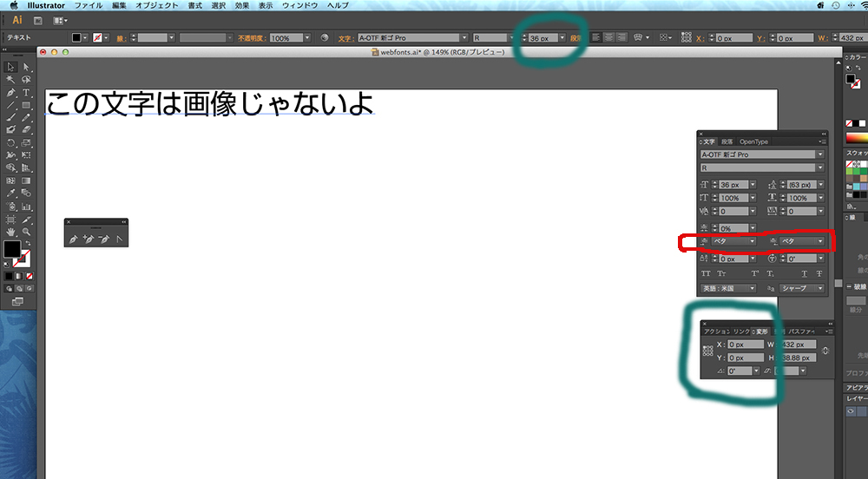The width and height of the screenshot is (868, 479).
Task: Open rotation angle dropdown in Transform panel
Action: (756, 371)
